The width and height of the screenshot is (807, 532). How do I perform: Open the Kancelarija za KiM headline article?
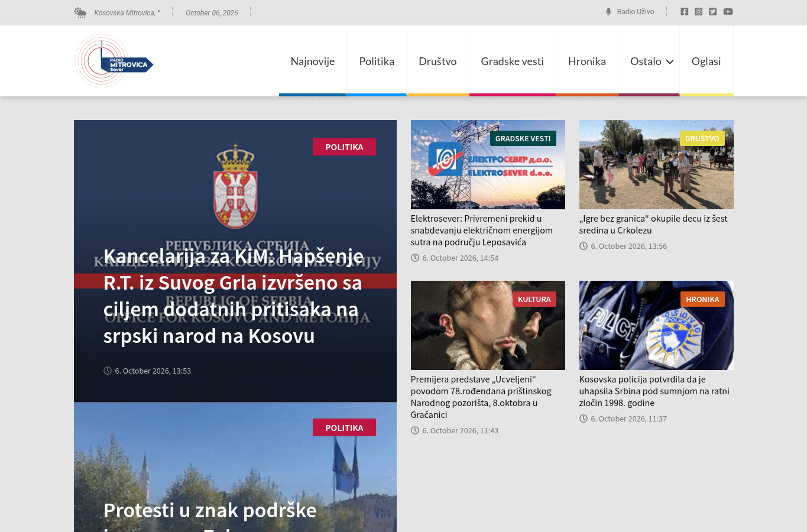point(234,296)
